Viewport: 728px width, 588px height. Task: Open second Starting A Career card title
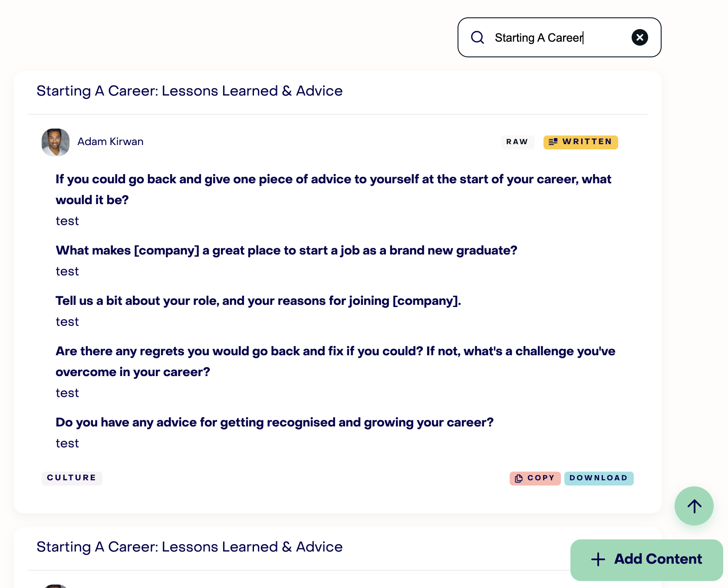pyautogui.click(x=190, y=547)
